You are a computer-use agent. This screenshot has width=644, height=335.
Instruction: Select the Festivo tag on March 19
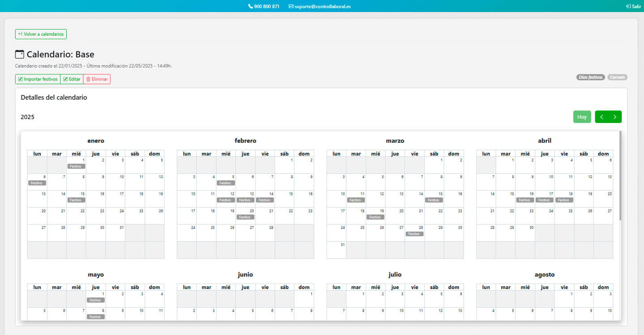(x=375, y=217)
